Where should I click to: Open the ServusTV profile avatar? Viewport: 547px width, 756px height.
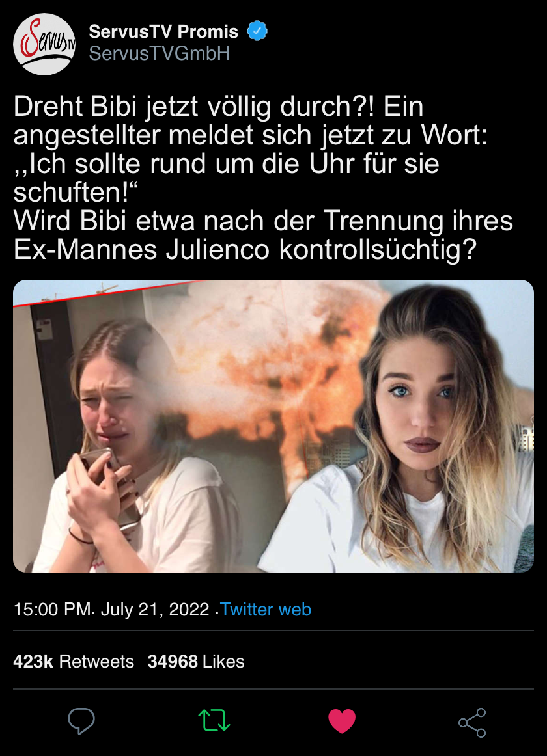coord(44,44)
